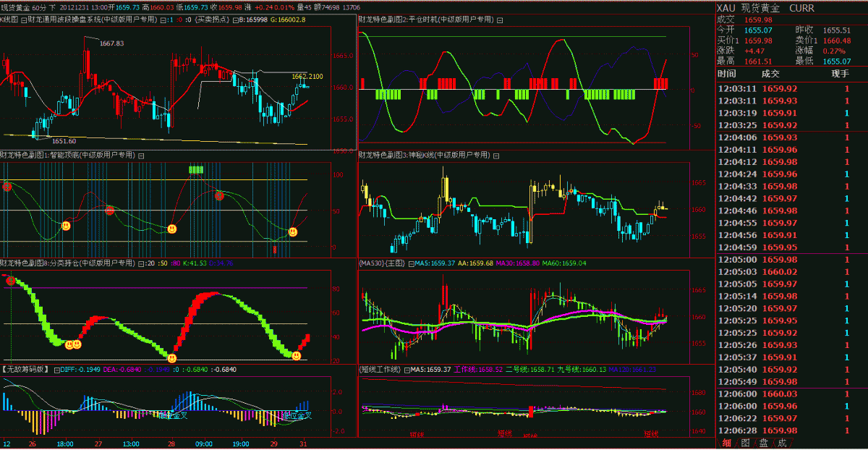Click the 成 tab at bottom right

pos(782,443)
